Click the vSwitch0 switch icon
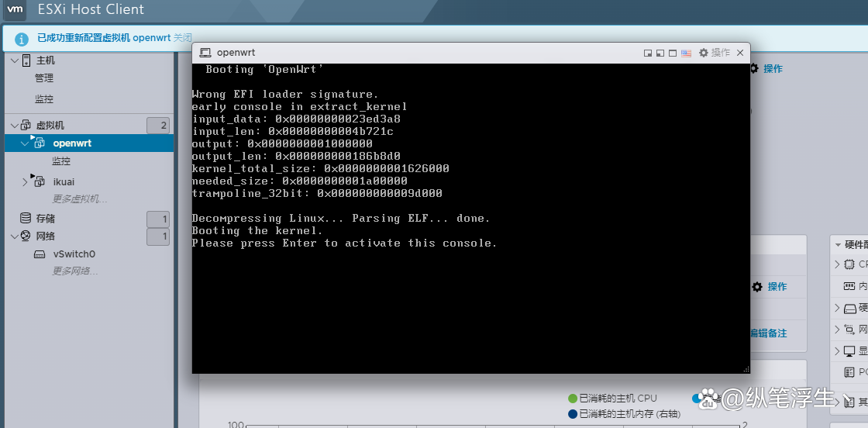Image resolution: width=868 pixels, height=428 pixels. (x=40, y=254)
